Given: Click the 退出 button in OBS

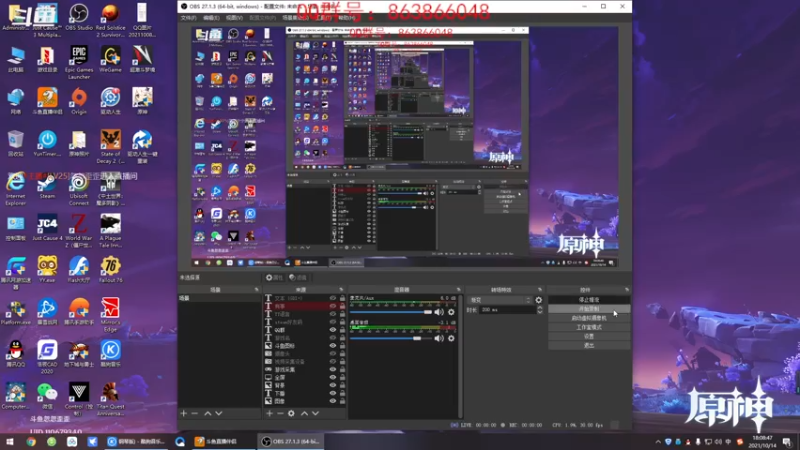Looking at the screenshot, I should [x=589, y=345].
